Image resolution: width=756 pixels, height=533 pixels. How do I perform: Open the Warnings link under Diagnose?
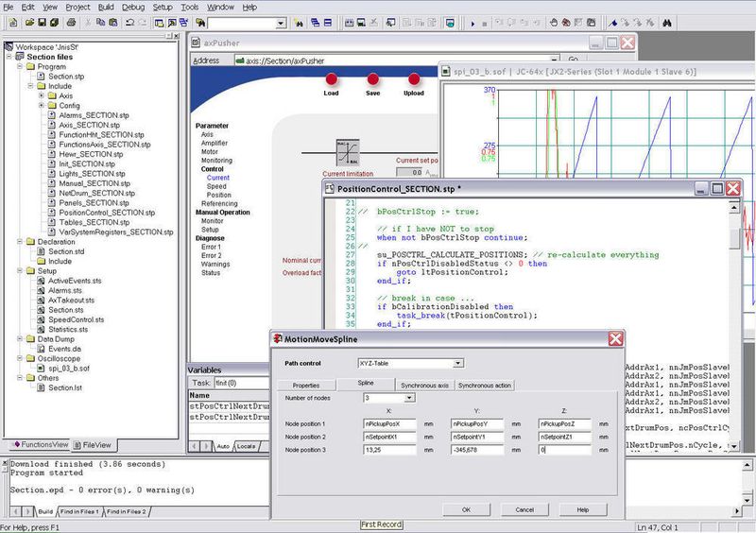215,265
